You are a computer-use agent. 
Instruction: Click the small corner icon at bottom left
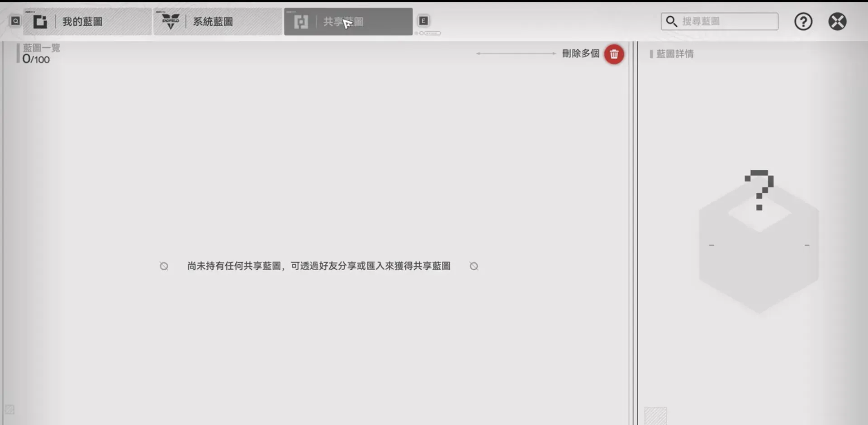click(x=10, y=409)
